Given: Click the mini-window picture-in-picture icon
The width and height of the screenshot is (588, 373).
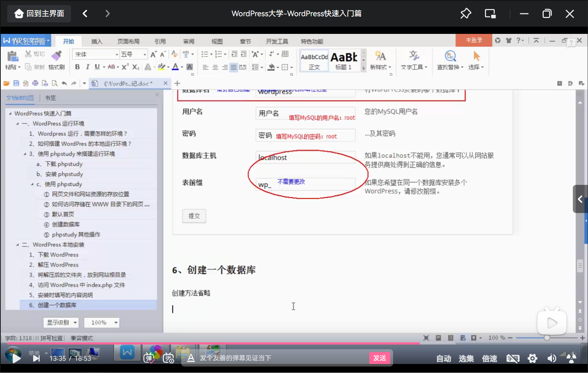Looking at the screenshot, I should (x=490, y=14).
